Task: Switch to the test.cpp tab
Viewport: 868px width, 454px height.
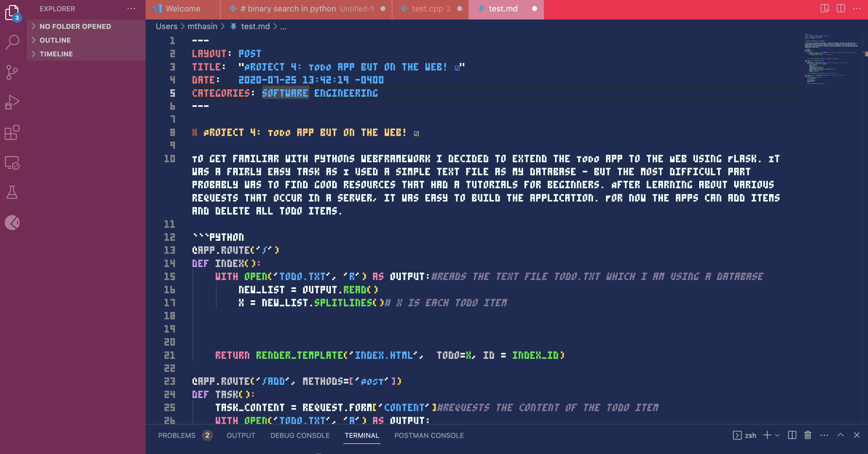Action: 430,9
